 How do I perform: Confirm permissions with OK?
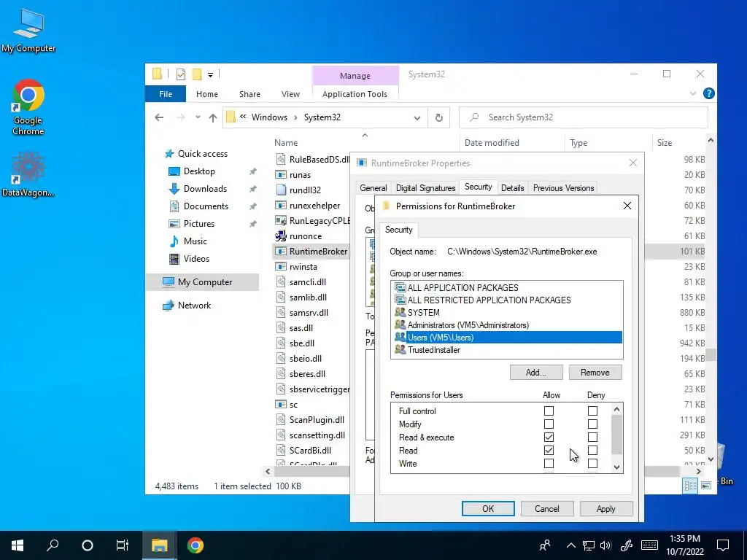pos(488,508)
